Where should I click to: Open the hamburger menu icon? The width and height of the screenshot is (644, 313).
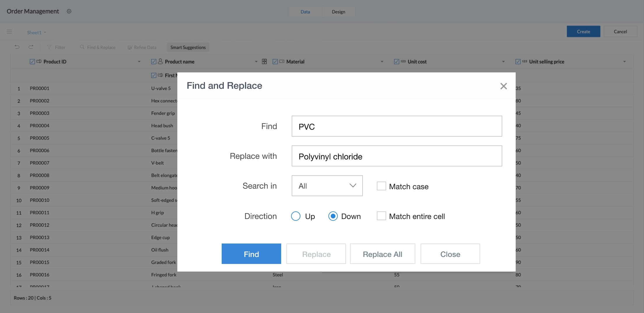click(9, 32)
